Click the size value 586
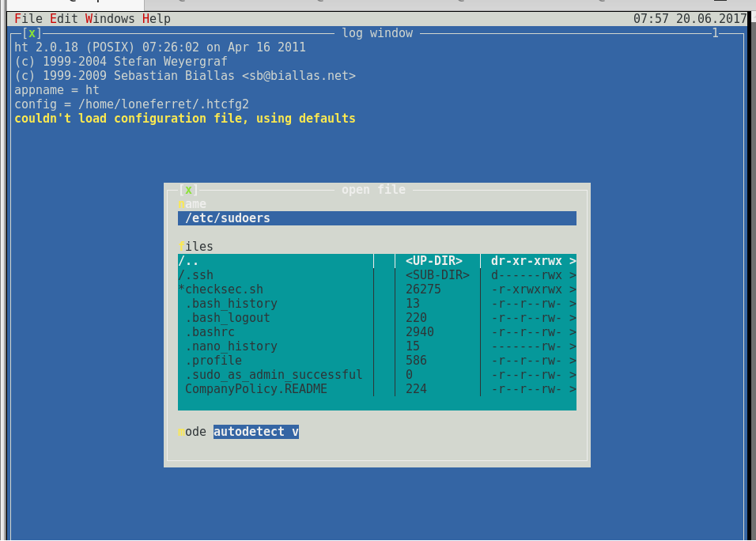756x541 pixels. [x=416, y=361]
